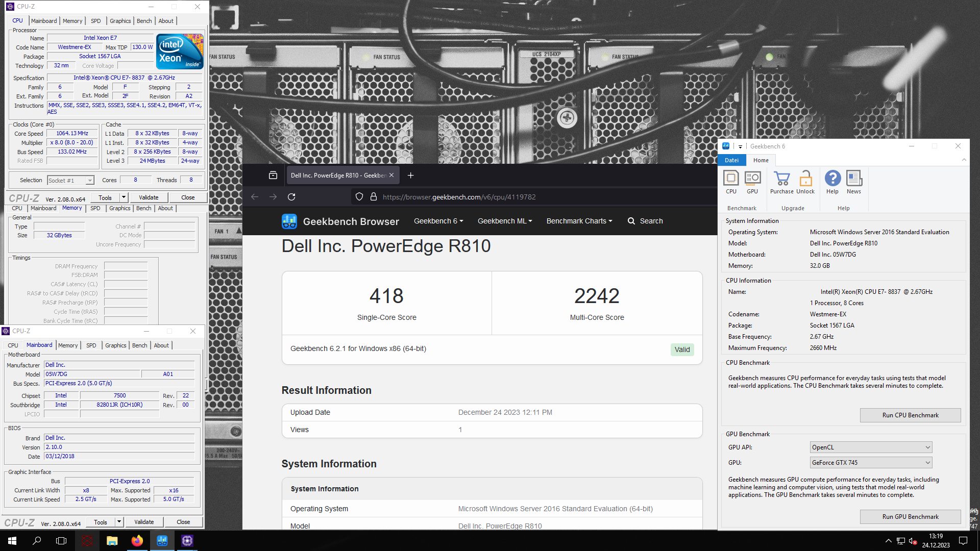980x551 pixels.
Task: Switch to CPU-Z in the taskbar
Action: [187, 541]
